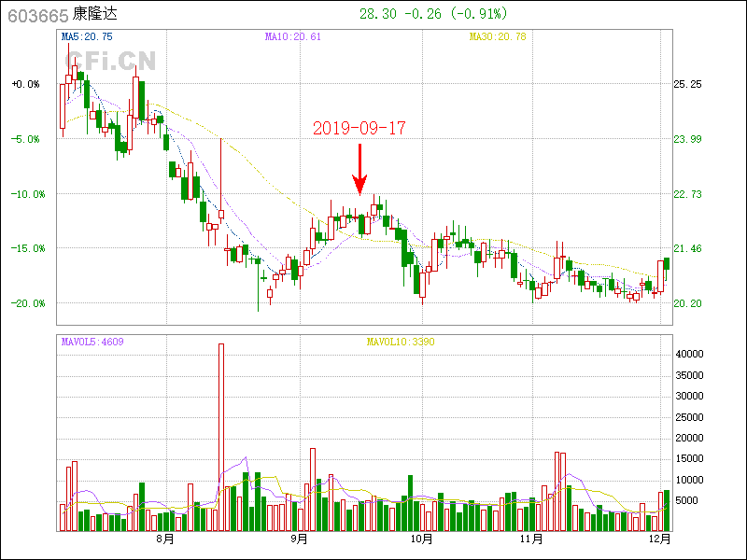Click the red arrow annotation marker
This screenshot has height=560, width=747.
point(359,170)
